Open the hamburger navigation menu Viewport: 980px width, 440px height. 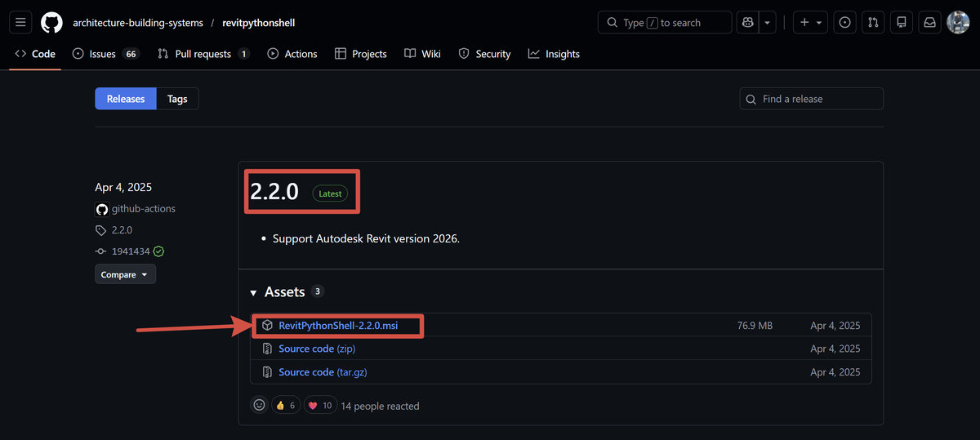[20, 23]
